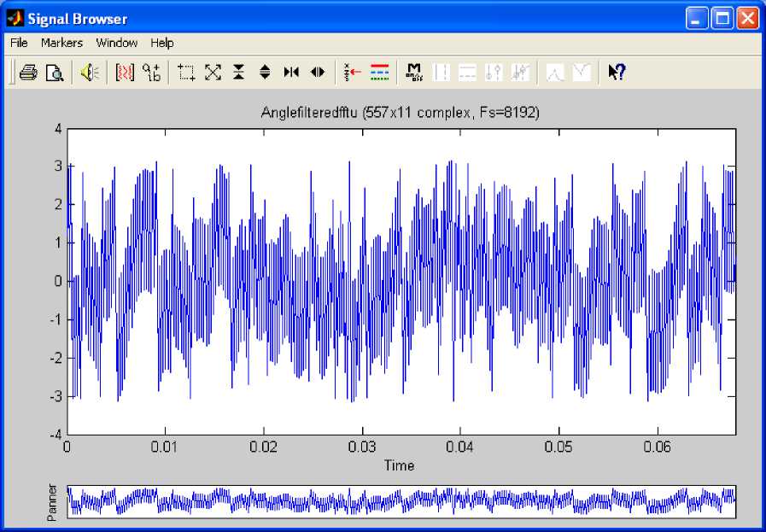
Task: Play the signal with the speaker icon
Action: [89, 73]
